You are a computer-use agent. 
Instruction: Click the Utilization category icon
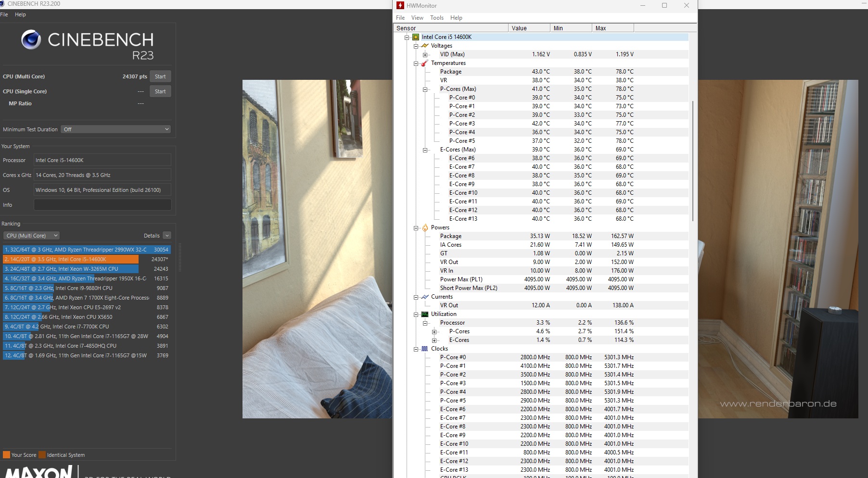tap(424, 314)
